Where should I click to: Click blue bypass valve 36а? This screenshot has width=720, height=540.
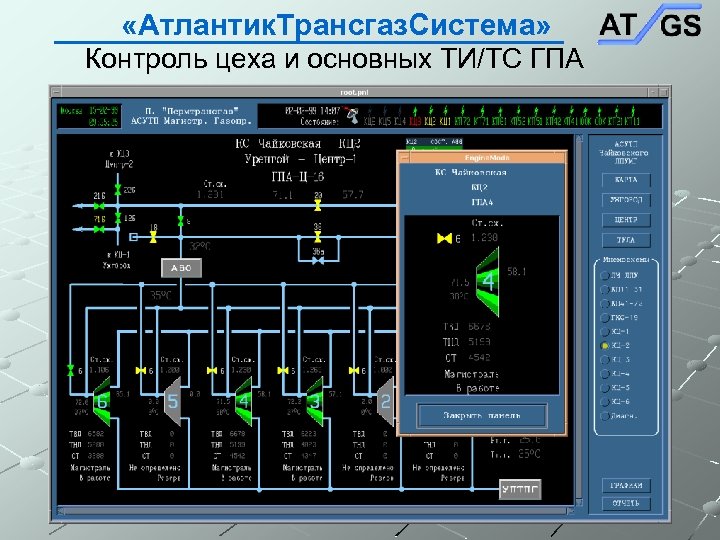318,260
